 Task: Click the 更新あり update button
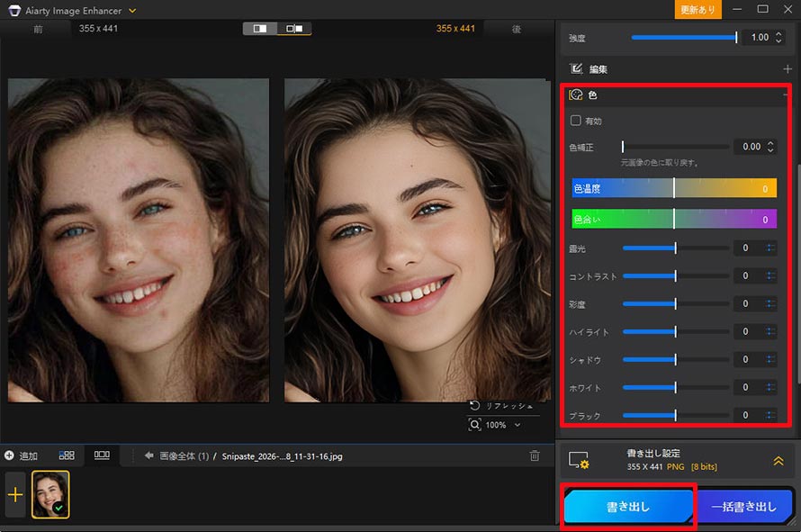tap(697, 10)
